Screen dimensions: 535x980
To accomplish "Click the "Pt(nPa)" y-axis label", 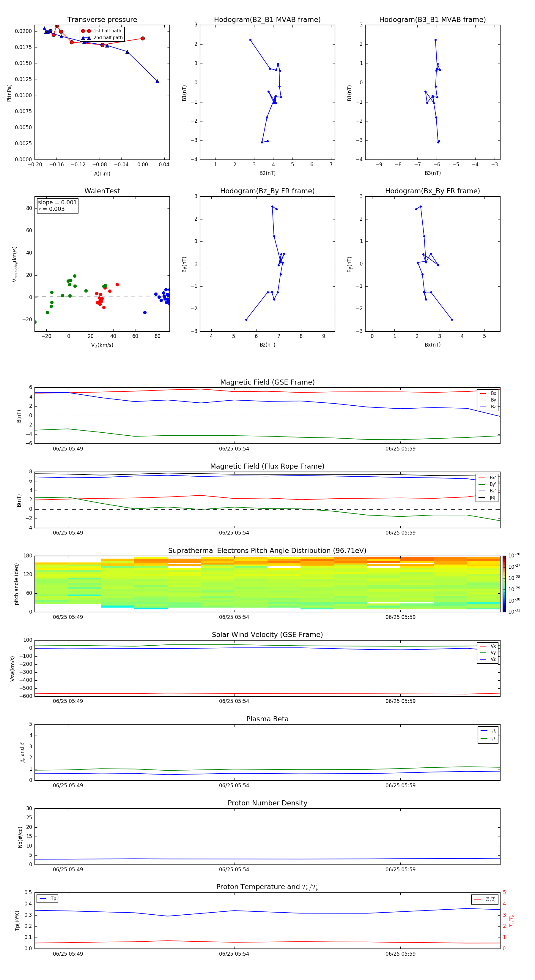I will (x=9, y=92).
